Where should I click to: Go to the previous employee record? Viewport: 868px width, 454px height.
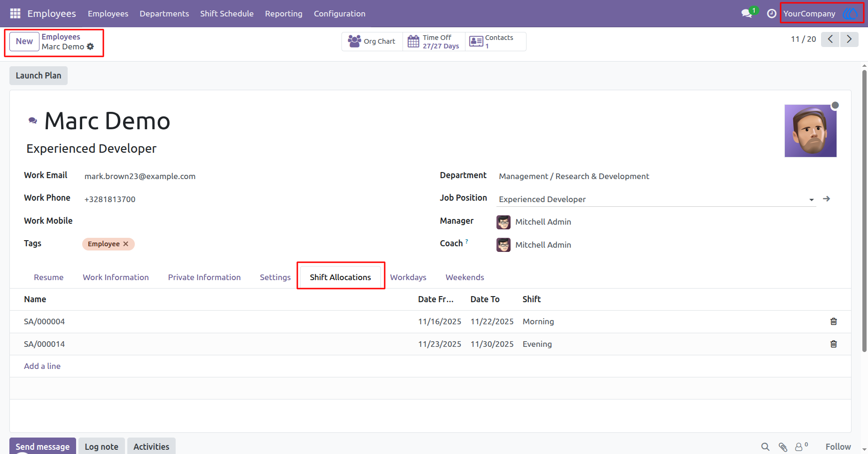(830, 39)
